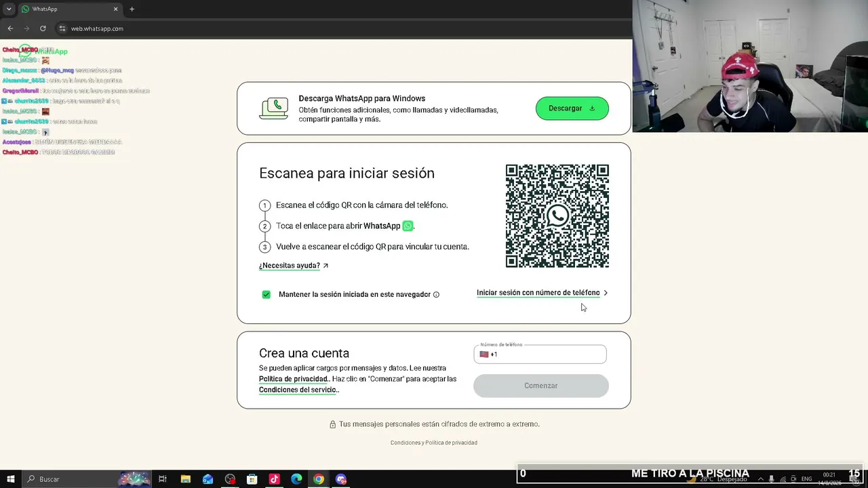Uncheck Mantener la sesión iniciada checkbox

[266, 294]
